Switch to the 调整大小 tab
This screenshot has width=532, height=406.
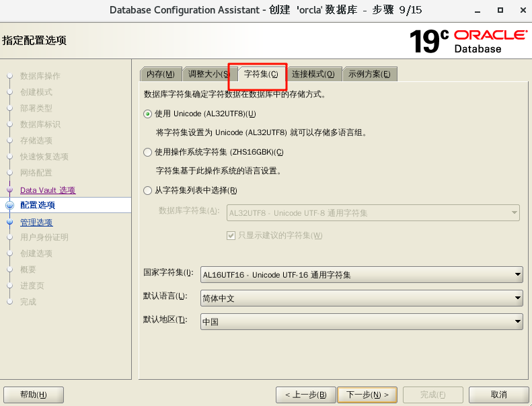[206, 74]
